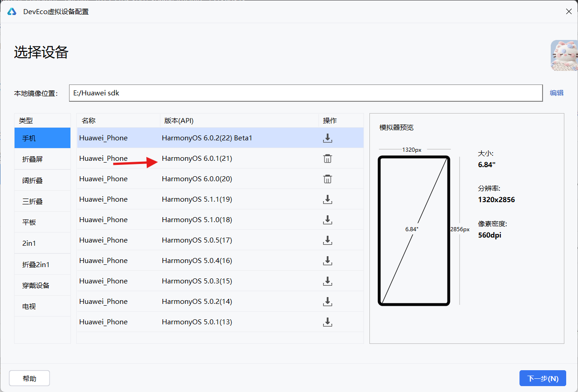The width and height of the screenshot is (578, 392).
Task: Select row HarmonyOS 6.0.0(20)
Action: (x=220, y=179)
